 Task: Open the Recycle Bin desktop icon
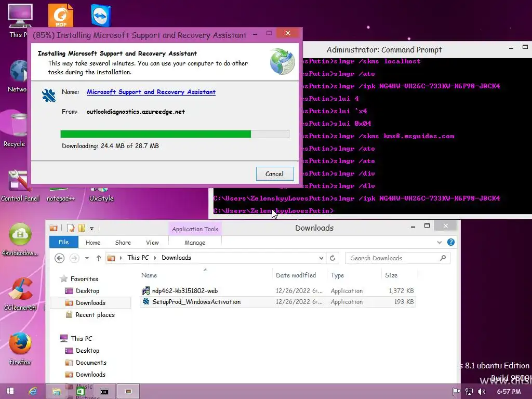(15, 130)
